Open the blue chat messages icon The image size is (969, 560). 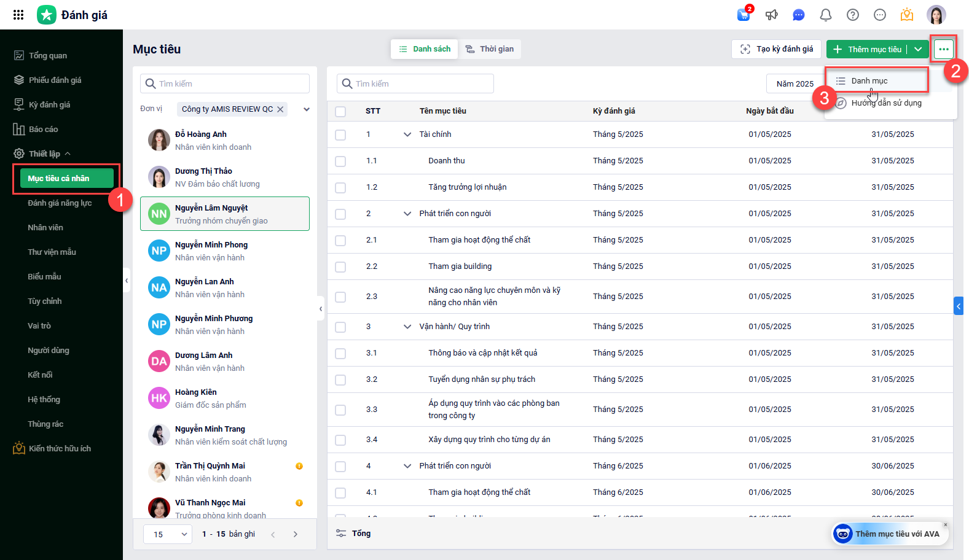tap(798, 15)
